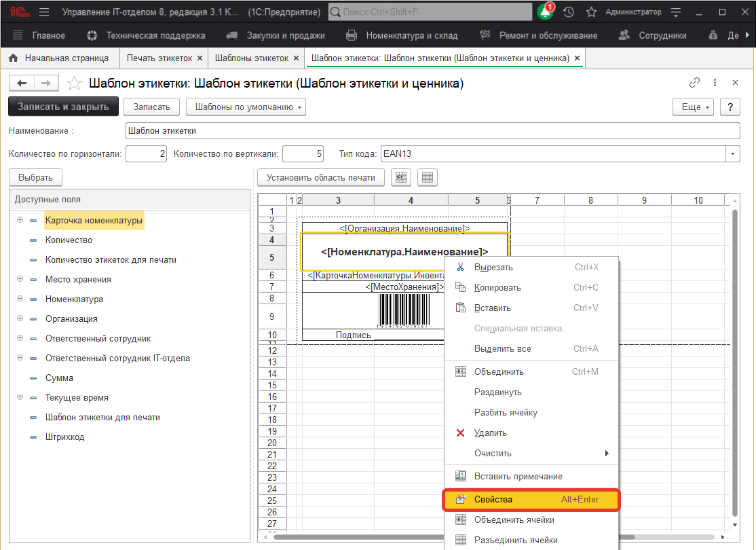Screen dimensions: 756x550
Task: Click the Записать и закрыть button
Action: 63,107
